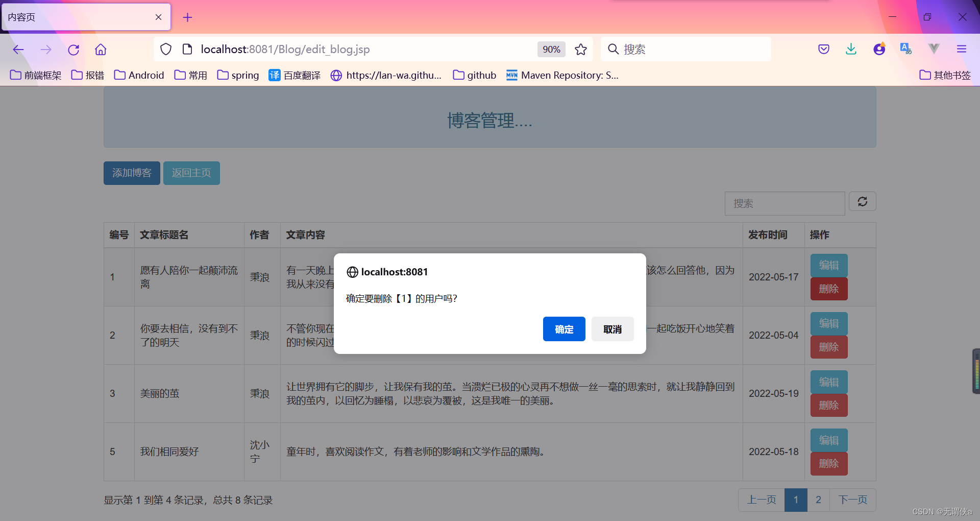The image size is (980, 521).
Task: Open the 百度翻译 bookmark
Action: coord(295,75)
